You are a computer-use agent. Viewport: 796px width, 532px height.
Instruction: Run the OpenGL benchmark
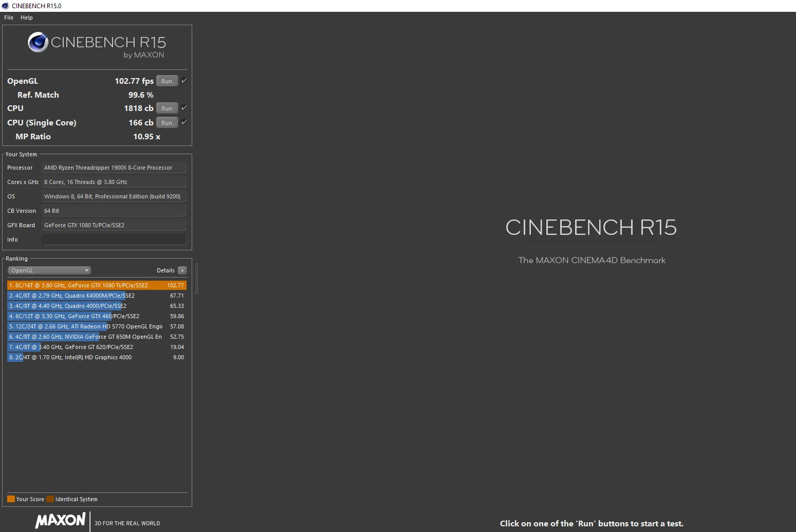(x=167, y=81)
